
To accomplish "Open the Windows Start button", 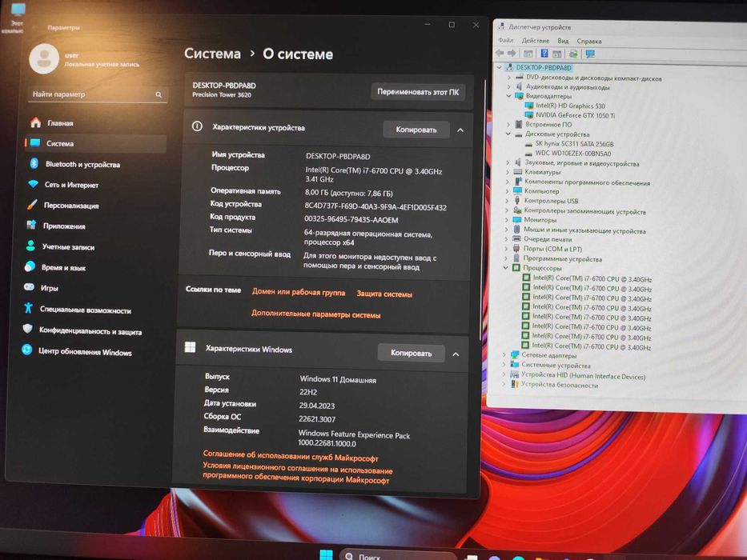I will (x=327, y=555).
